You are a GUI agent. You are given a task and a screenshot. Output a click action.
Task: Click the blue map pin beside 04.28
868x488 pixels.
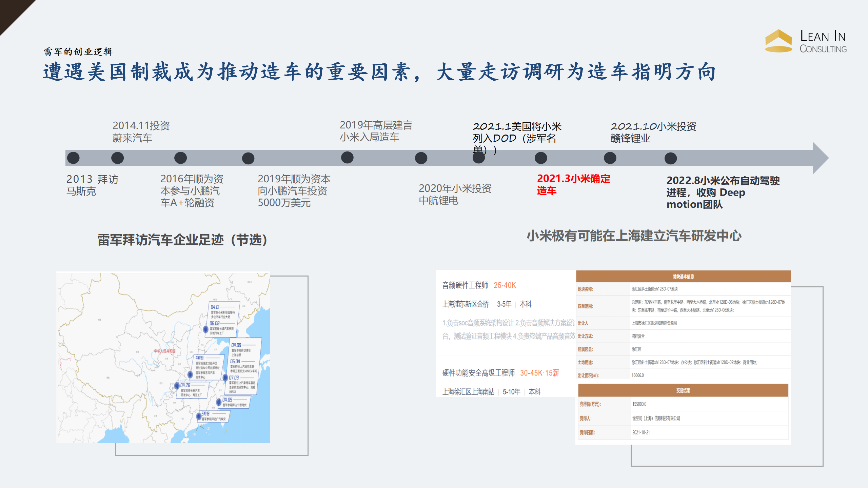(x=177, y=386)
